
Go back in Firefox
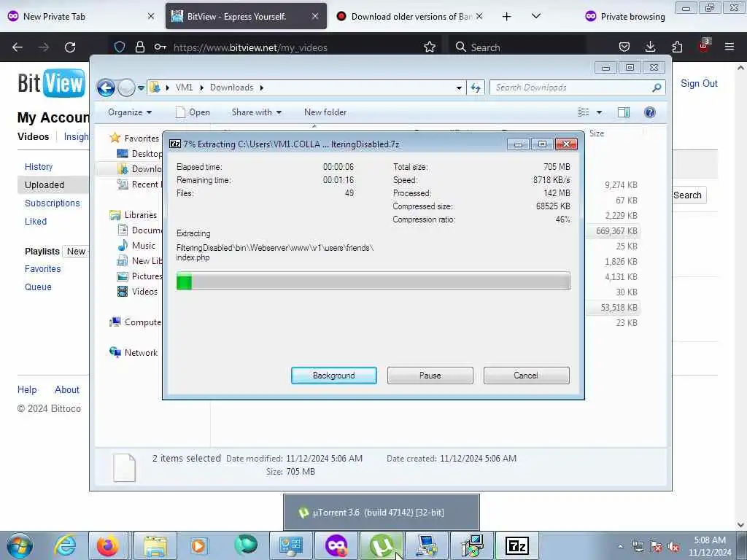click(x=18, y=47)
